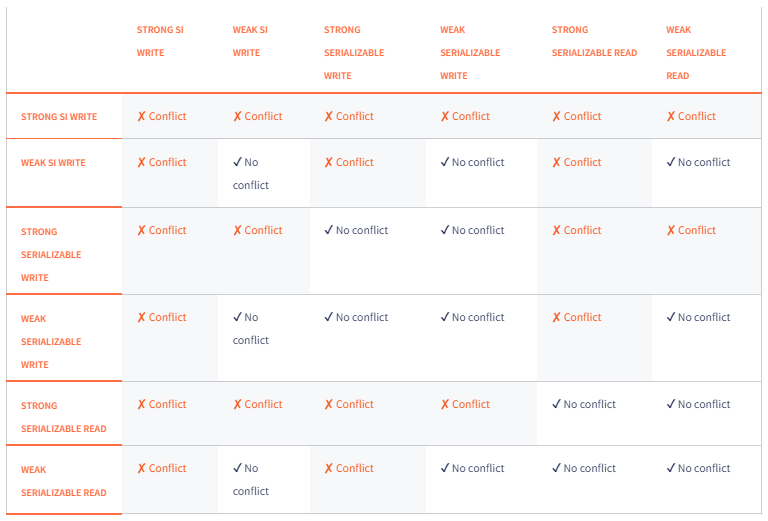768x521 pixels.
Task: Select the Strong Serializable Read row label
Action: 63,417
